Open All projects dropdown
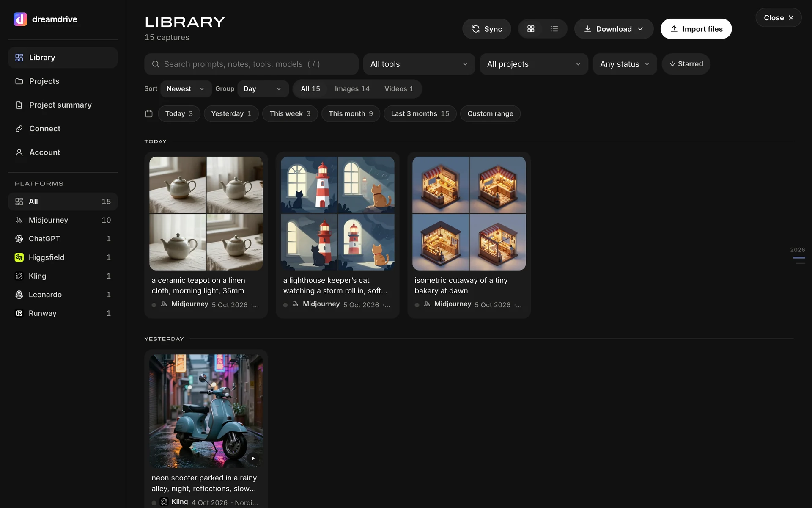This screenshot has height=508, width=812. [x=534, y=64]
